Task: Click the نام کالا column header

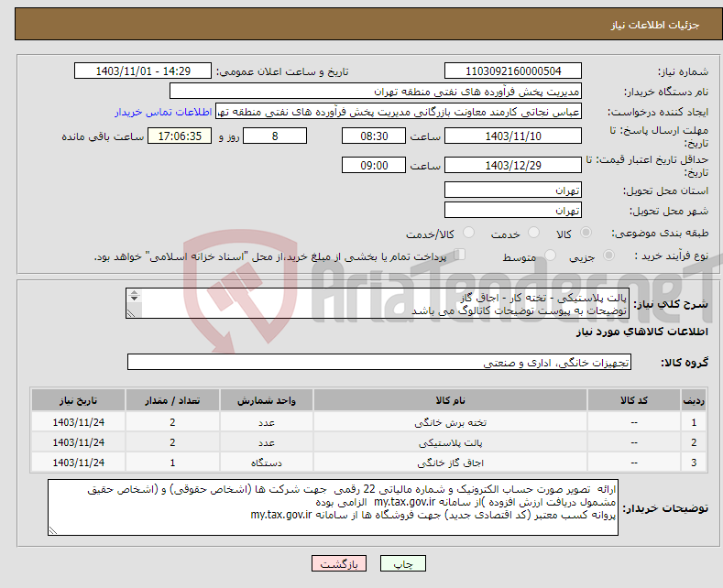Action: [x=450, y=400]
